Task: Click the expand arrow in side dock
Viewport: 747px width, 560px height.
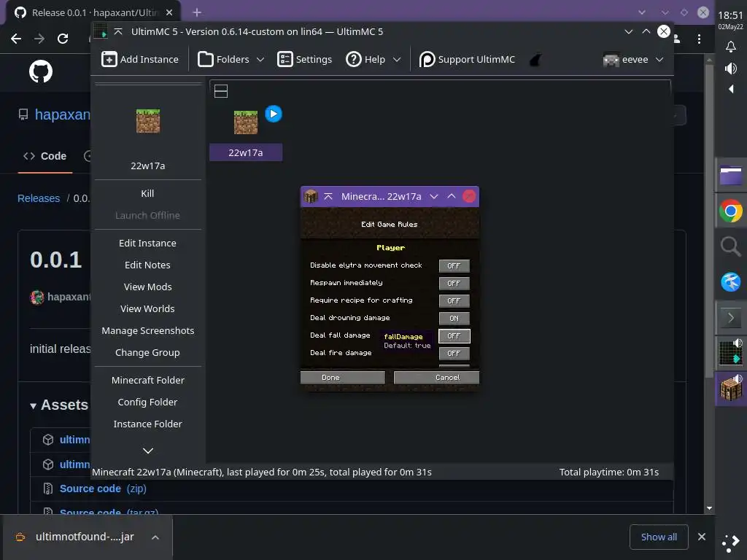Action: [x=731, y=318]
